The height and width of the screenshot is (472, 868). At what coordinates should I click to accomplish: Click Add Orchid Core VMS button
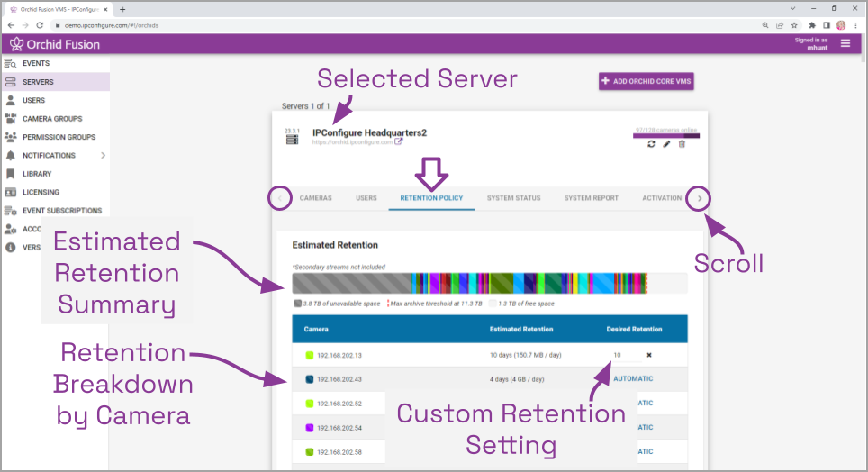point(646,81)
